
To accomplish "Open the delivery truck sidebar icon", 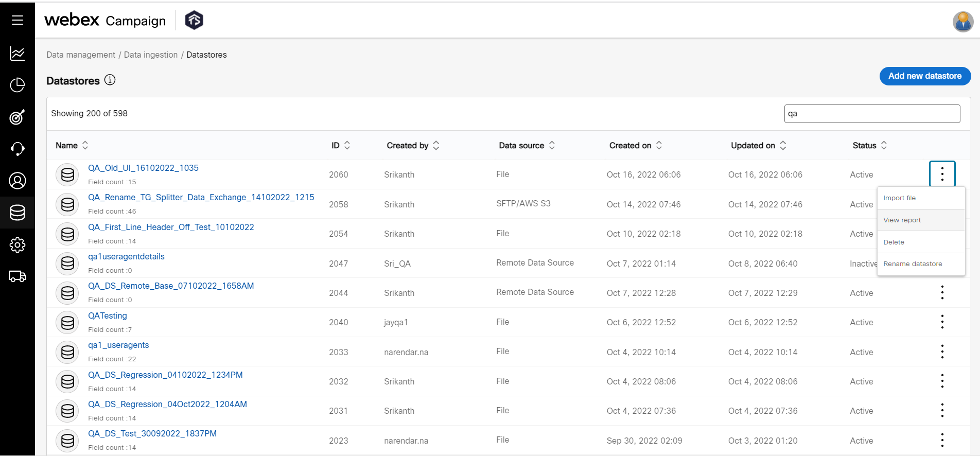I will [17, 276].
